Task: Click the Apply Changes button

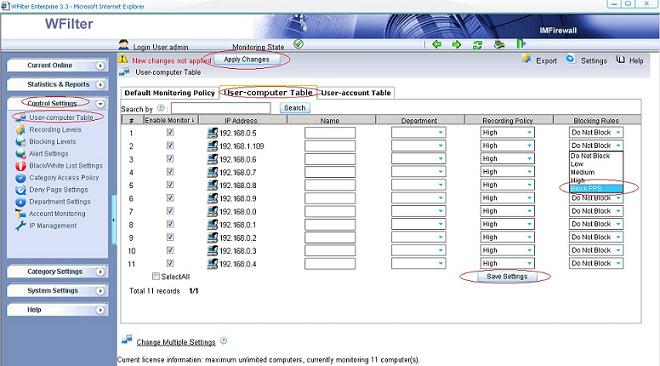Action: coord(246,59)
